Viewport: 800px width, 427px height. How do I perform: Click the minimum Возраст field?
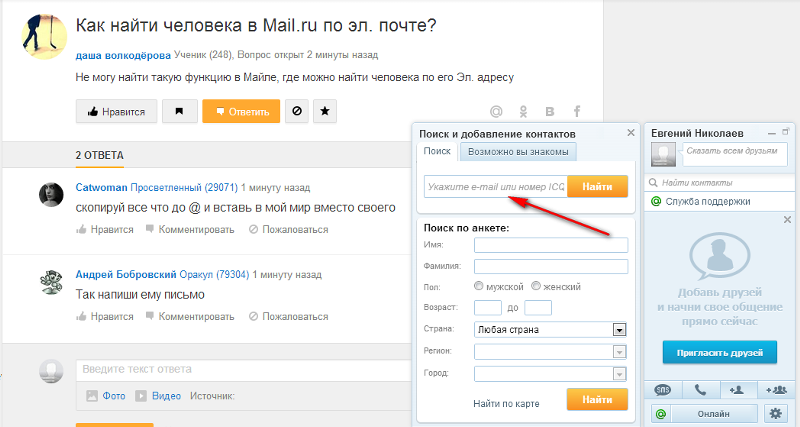[488, 308]
